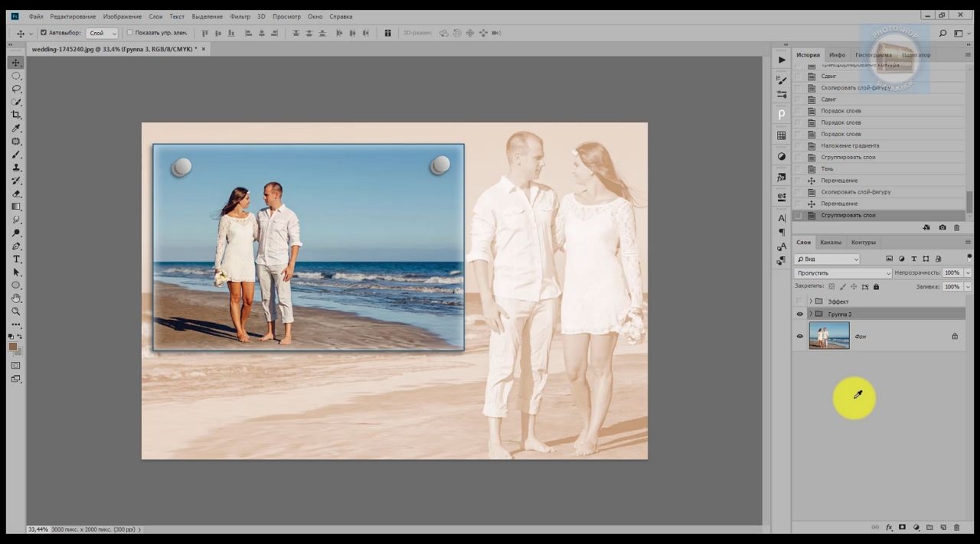Select the Gradient tool
This screenshot has width=980, height=544.
click(16, 207)
